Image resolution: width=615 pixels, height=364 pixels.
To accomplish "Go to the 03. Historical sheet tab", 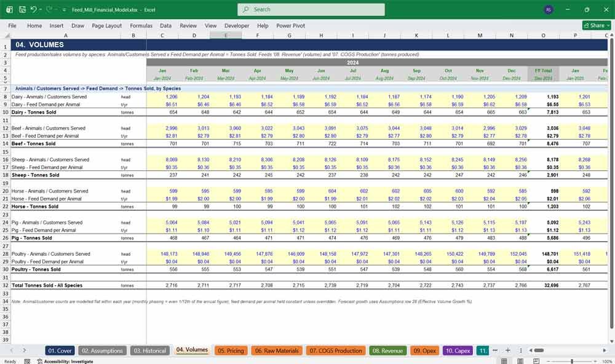I will 150,350.
